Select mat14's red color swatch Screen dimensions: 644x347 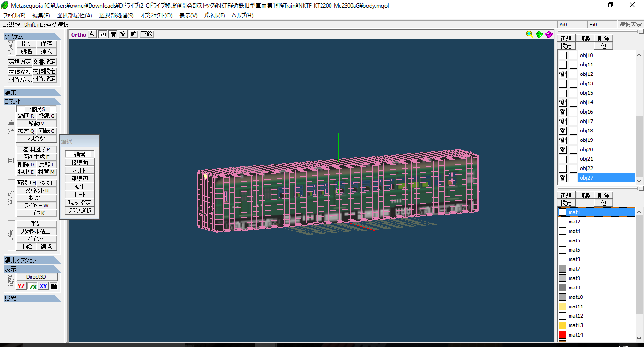pyautogui.click(x=562, y=335)
